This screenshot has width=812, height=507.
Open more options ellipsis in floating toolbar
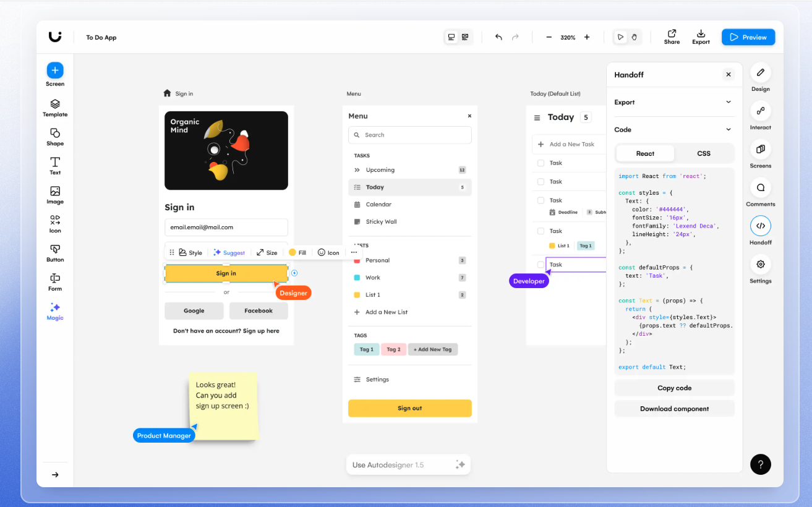(354, 252)
